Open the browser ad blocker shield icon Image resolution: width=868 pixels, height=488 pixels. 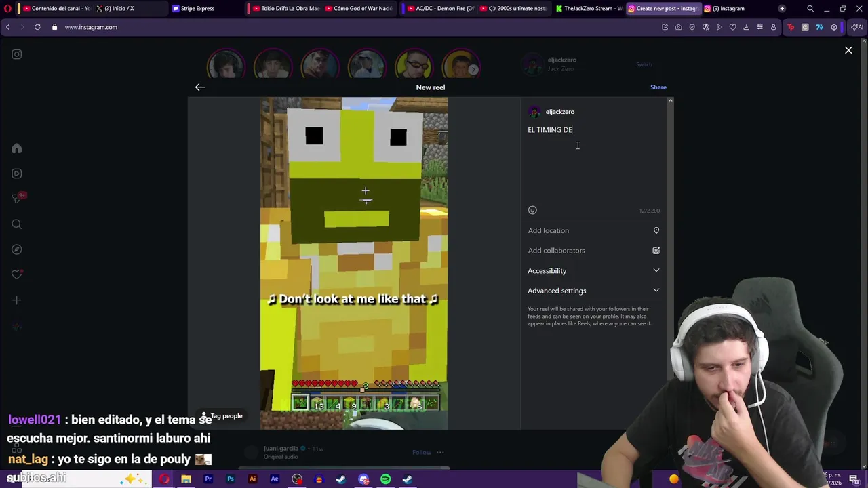pos(692,27)
